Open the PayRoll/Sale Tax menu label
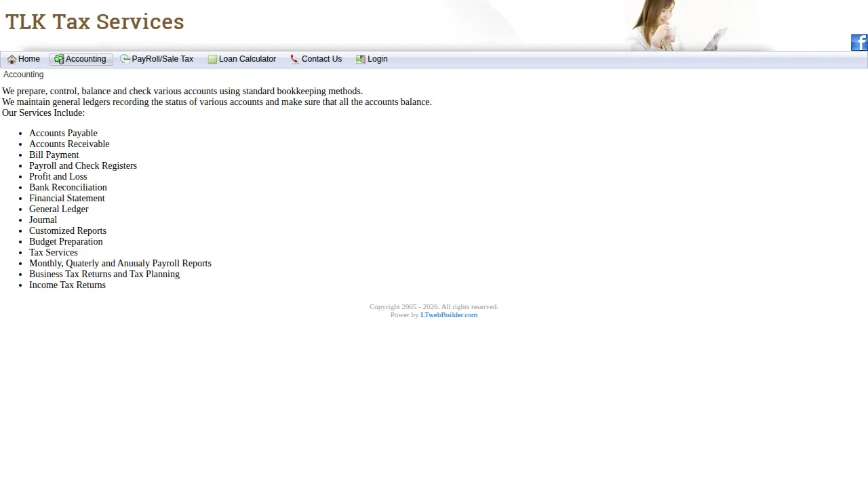This screenshot has height=488, width=868. pyautogui.click(x=163, y=59)
